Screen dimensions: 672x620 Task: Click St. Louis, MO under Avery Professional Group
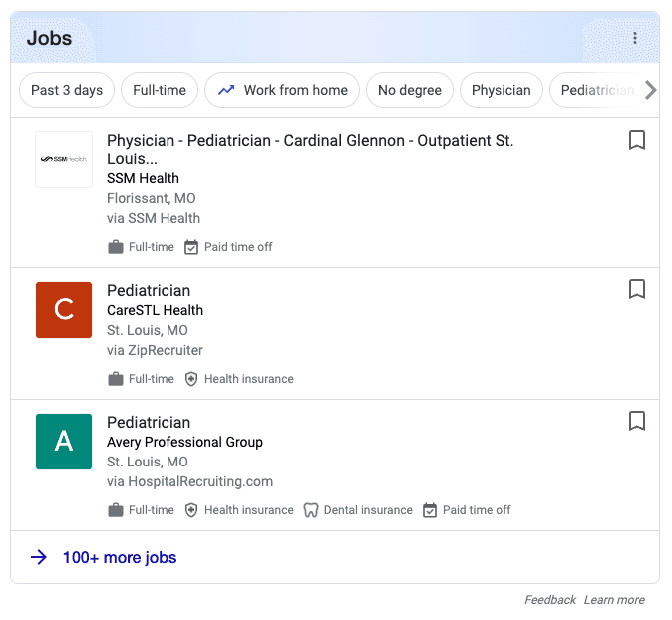(147, 462)
